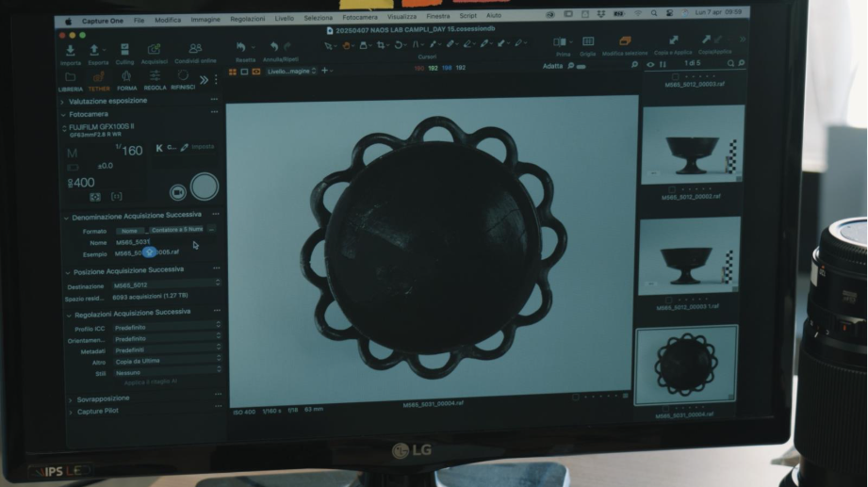Click the Acquisisci capture icon
This screenshot has width=868, height=487.
point(155,51)
